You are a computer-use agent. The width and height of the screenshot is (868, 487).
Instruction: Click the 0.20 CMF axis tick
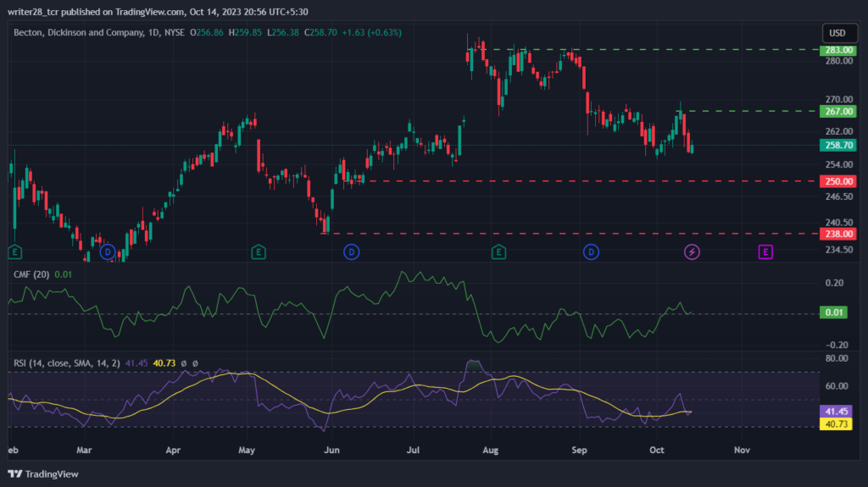coord(834,283)
